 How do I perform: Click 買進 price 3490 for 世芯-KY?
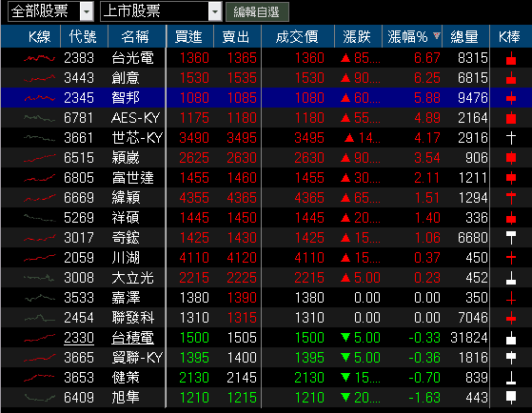click(x=194, y=138)
